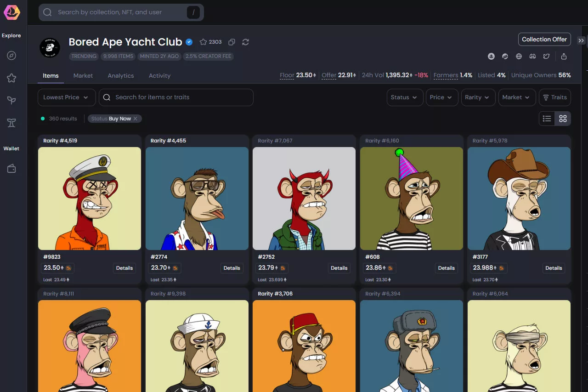Click the Farmers 1.4% stat
The width and height of the screenshot is (588, 392).
[x=452, y=75]
